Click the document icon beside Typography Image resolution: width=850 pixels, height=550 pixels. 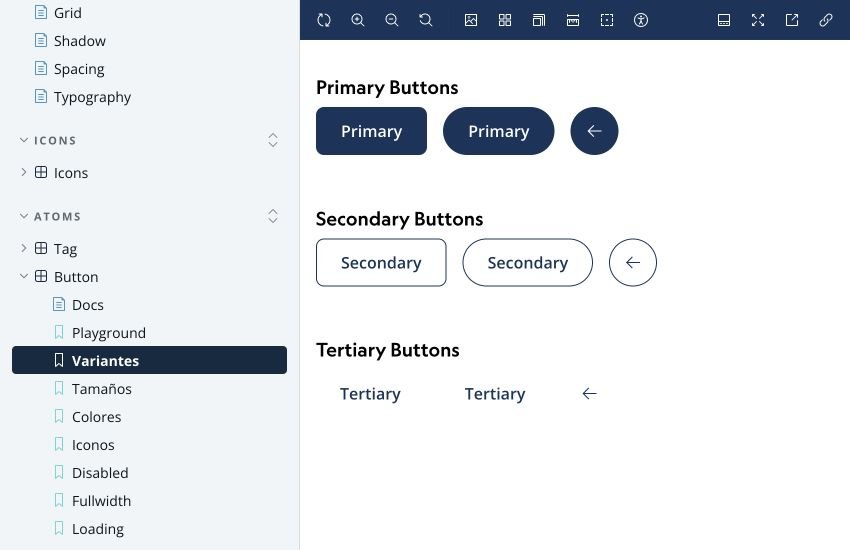pos(41,96)
